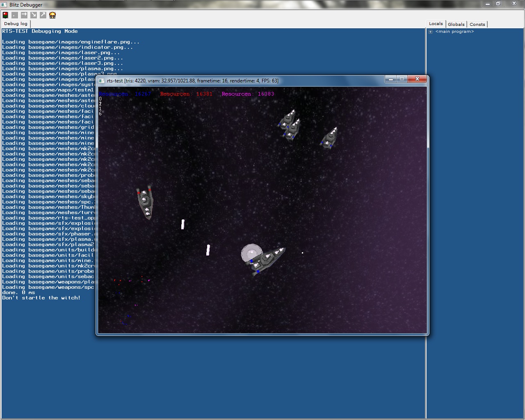Click the Blitz Debugger title bar icon
This screenshot has height=420, width=525.
(4, 5)
